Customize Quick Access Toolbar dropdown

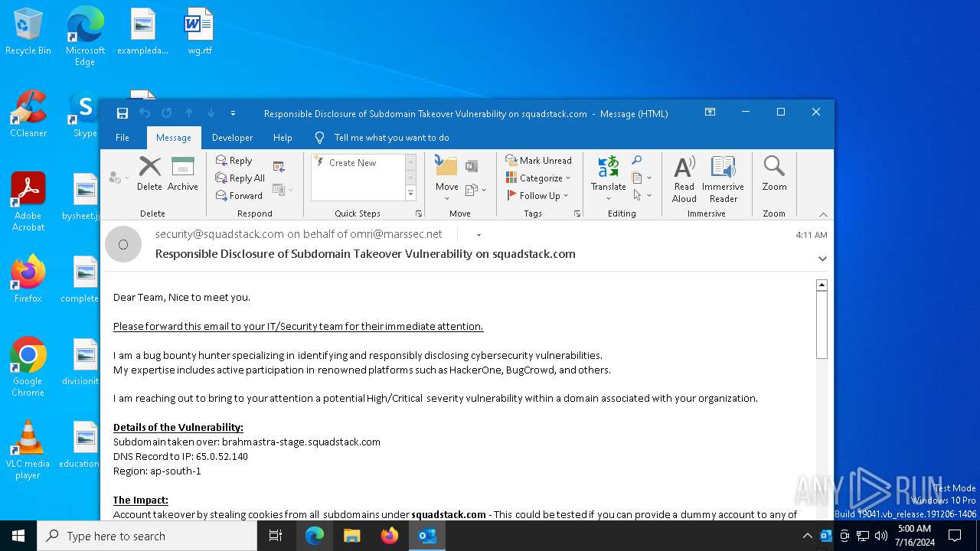[233, 113]
